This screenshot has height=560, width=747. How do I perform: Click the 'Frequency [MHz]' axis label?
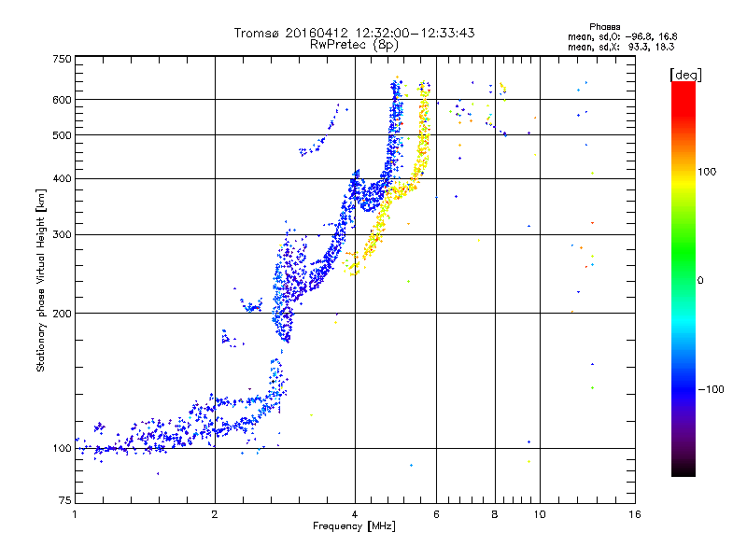354,526
